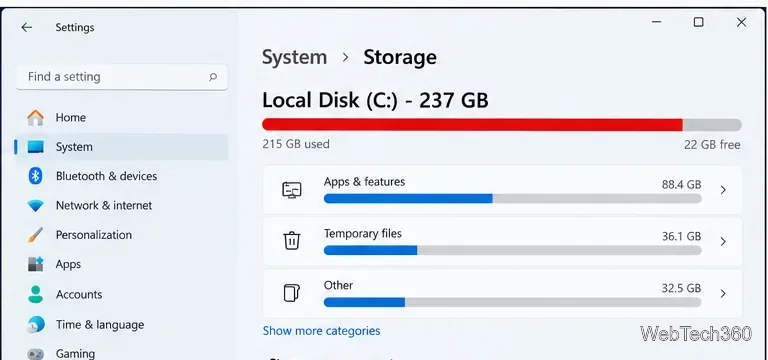Click Apps & features usage bar
The image size is (768, 360).
pos(512,198)
